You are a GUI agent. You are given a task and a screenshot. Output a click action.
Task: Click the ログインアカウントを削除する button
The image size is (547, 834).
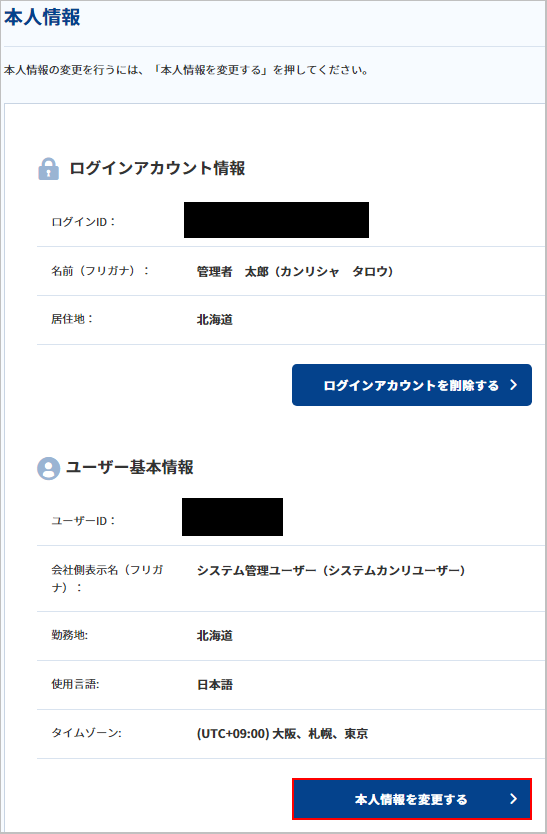point(412,385)
